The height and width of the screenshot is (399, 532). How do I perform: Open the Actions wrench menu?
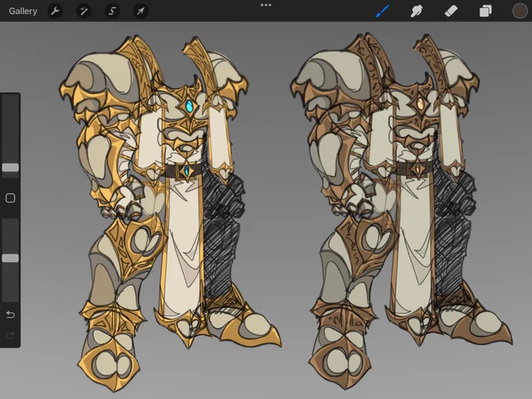(x=55, y=11)
